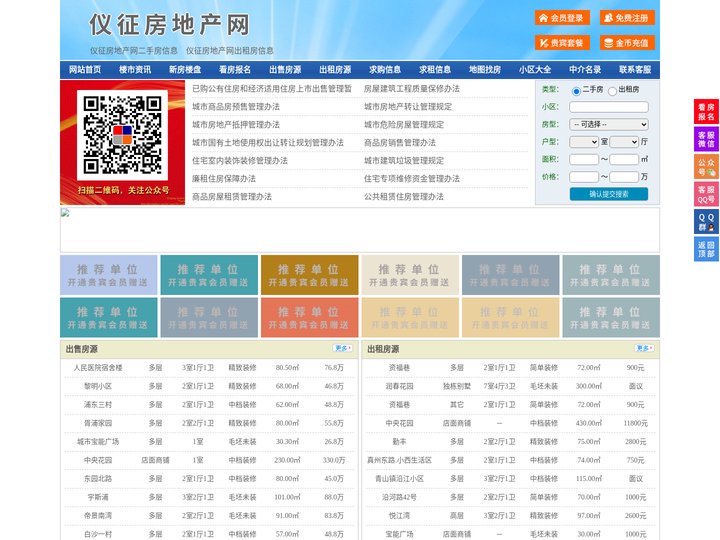The width and height of the screenshot is (720, 540).
Task: Click 330.0万 price in 中央花园 sale row
Action: coord(334,460)
